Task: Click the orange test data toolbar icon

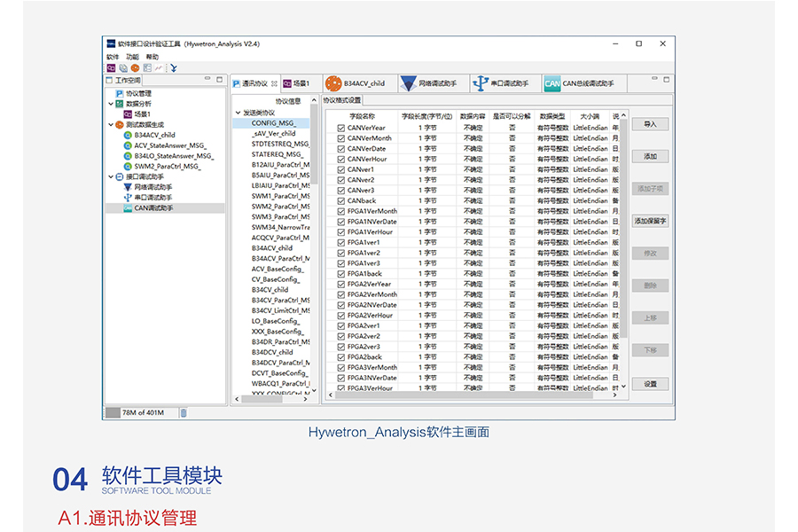Action: (x=135, y=67)
